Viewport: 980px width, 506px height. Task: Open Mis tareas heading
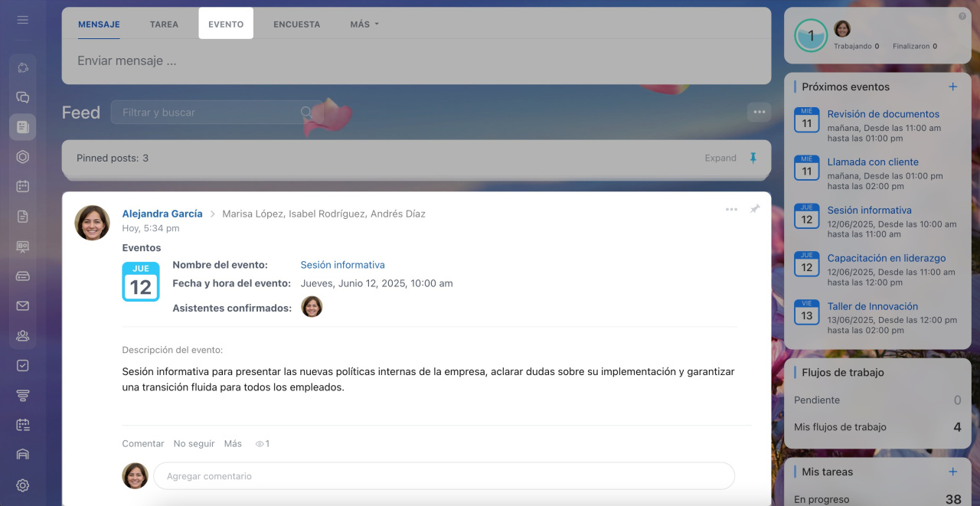click(x=827, y=472)
